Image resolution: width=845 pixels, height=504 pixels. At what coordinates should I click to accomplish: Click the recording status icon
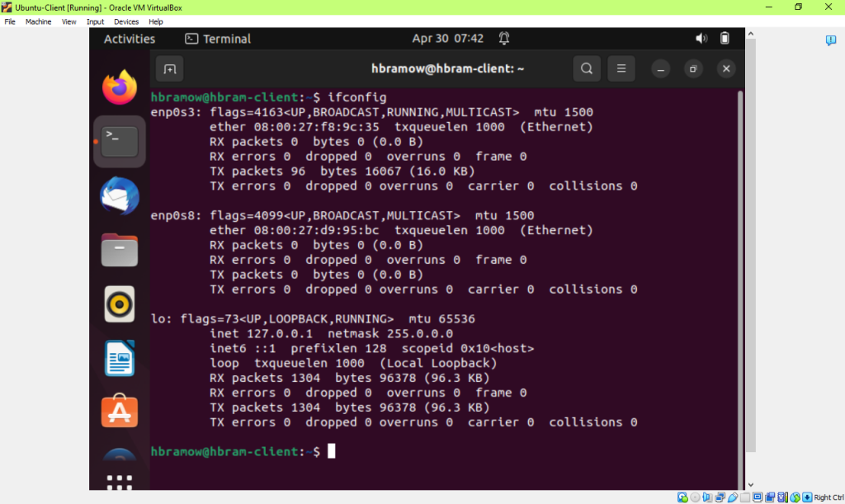(770, 497)
